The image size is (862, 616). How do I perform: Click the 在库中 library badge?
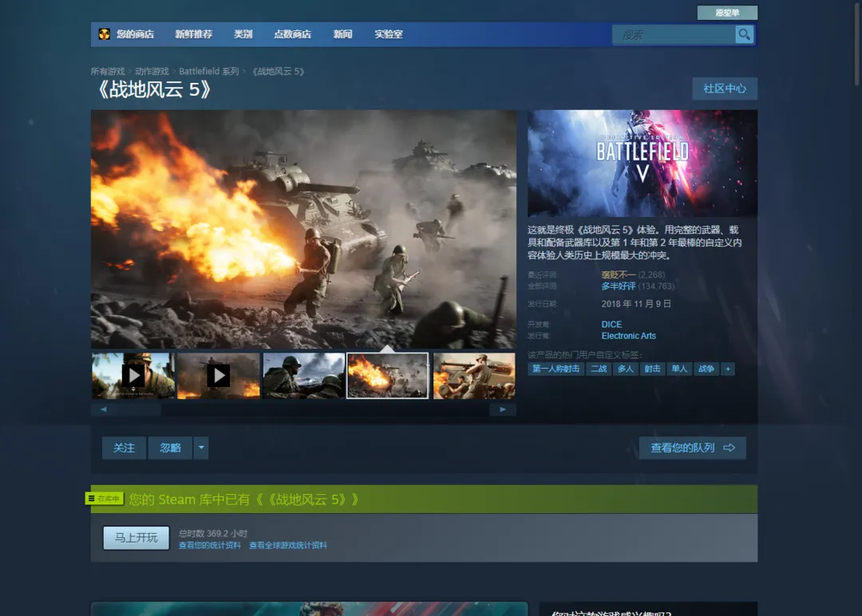(x=104, y=499)
